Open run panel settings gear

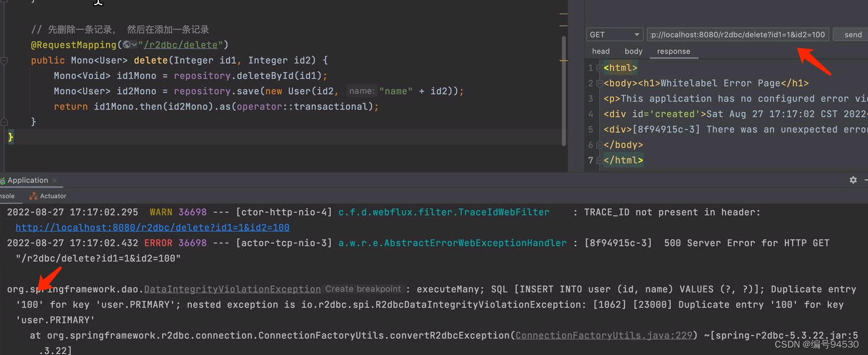853,180
